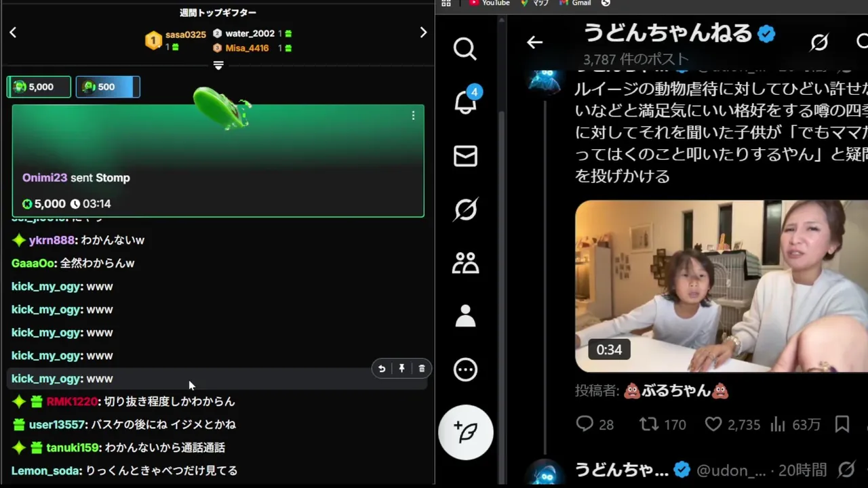The height and width of the screenshot is (488, 868).
Task: Click verified badge beside うどんちゃんねる
Action: point(766,33)
